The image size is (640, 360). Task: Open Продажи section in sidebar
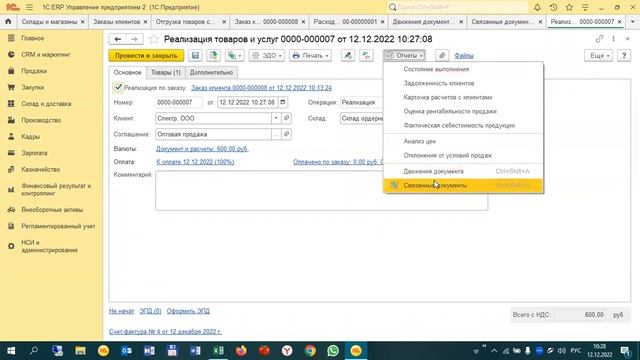[x=34, y=71]
